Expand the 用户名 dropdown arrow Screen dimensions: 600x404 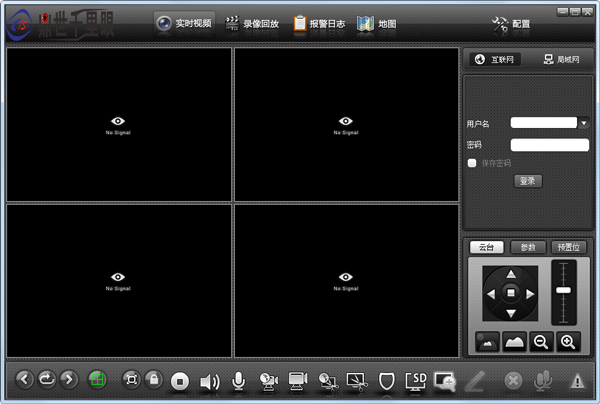584,123
